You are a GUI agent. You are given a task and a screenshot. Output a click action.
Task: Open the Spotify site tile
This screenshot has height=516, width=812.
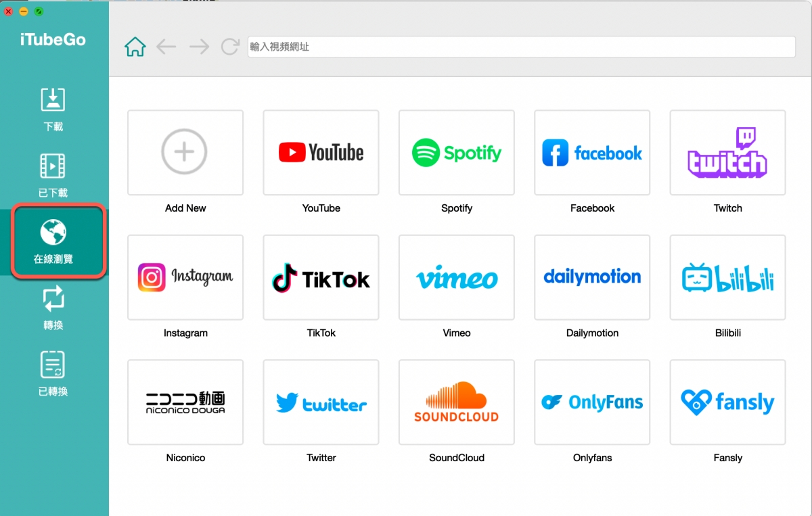pyautogui.click(x=457, y=153)
